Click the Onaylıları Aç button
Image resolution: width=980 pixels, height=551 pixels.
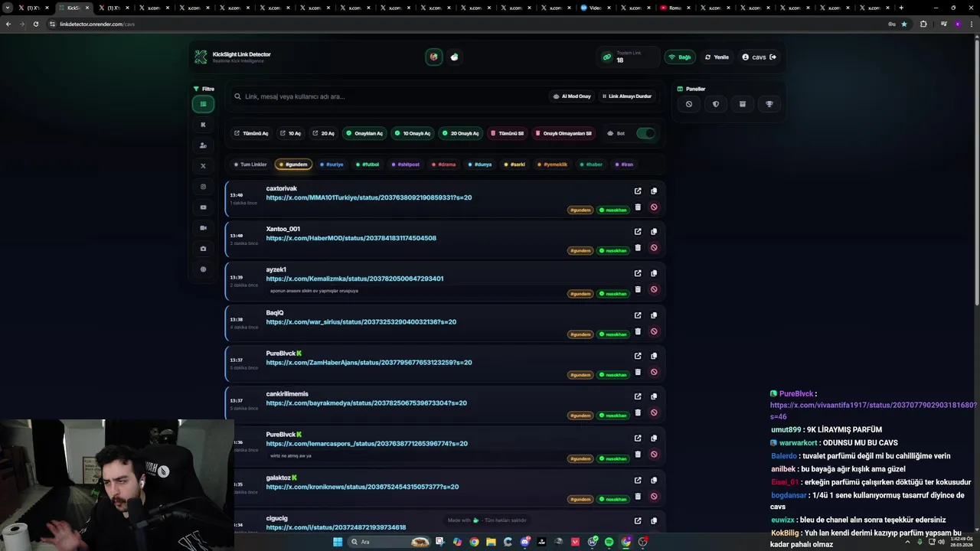pyautogui.click(x=364, y=133)
